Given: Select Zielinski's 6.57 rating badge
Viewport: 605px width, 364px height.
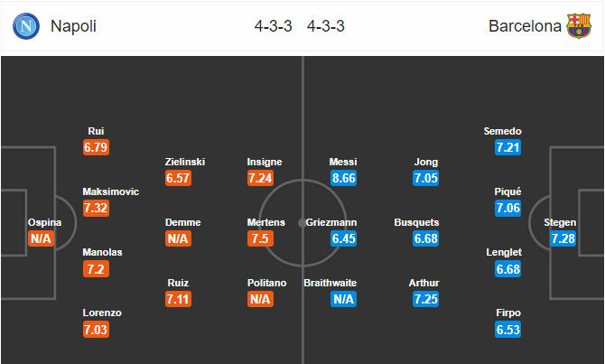Looking at the screenshot, I should [178, 178].
